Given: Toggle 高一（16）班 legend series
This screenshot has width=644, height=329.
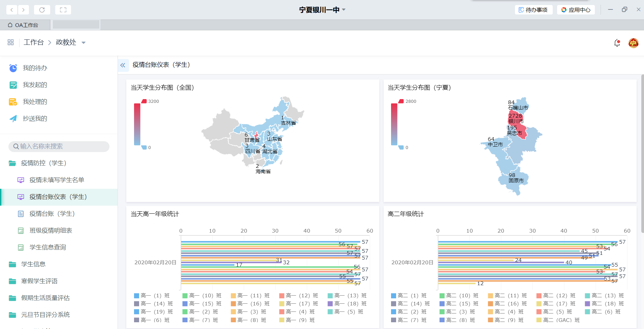Looking at the screenshot, I should [x=250, y=304].
